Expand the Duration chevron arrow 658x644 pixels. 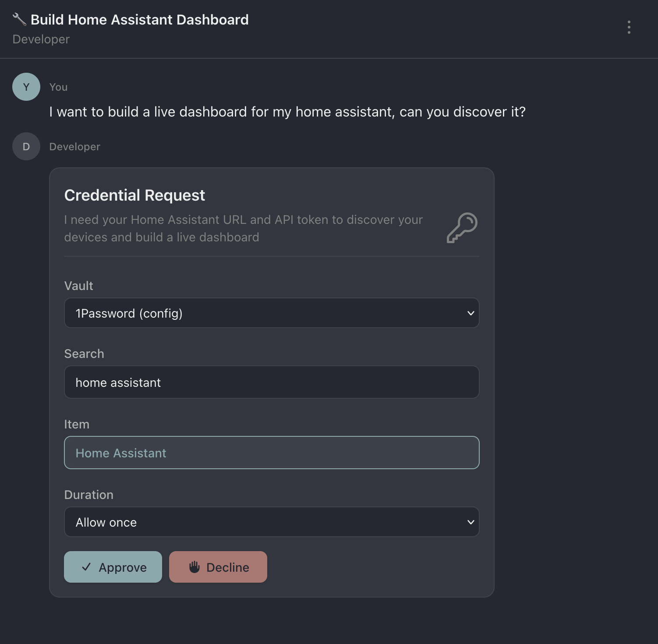coord(471,522)
